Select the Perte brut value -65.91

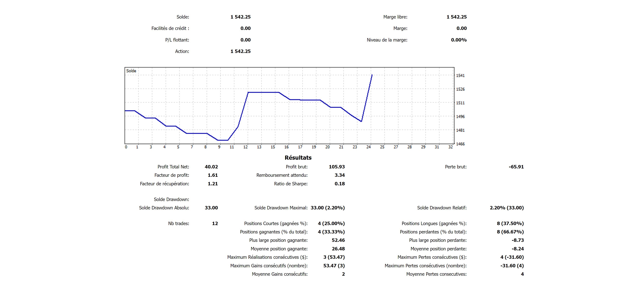tap(516, 167)
